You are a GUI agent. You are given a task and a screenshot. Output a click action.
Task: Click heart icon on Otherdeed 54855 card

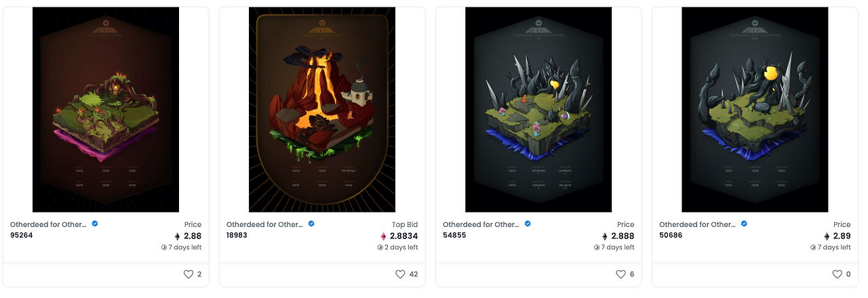620,274
